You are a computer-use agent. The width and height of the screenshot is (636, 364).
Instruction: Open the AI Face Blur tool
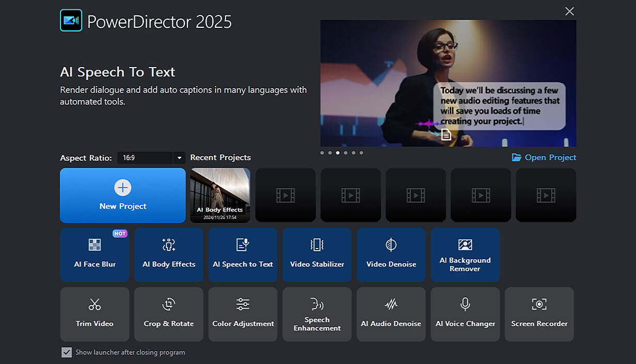click(x=94, y=255)
